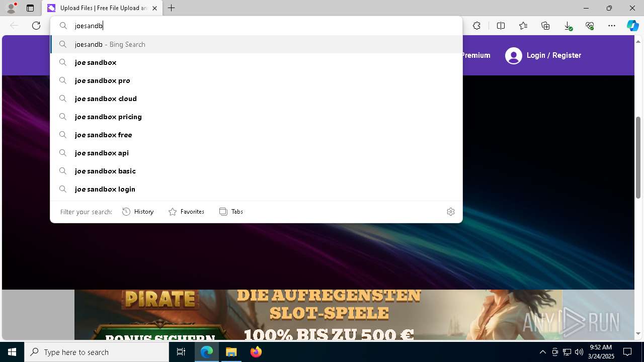644x362 pixels.
Task: Open the Downloads toolbar icon
Action: (568, 26)
